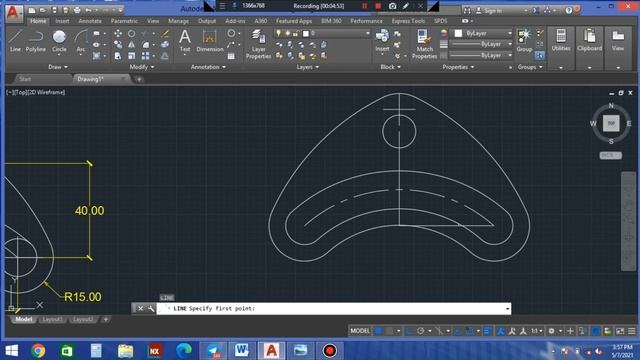The height and width of the screenshot is (360, 640).
Task: Open the lineweight ByLayer dropdown
Action: pos(481,44)
